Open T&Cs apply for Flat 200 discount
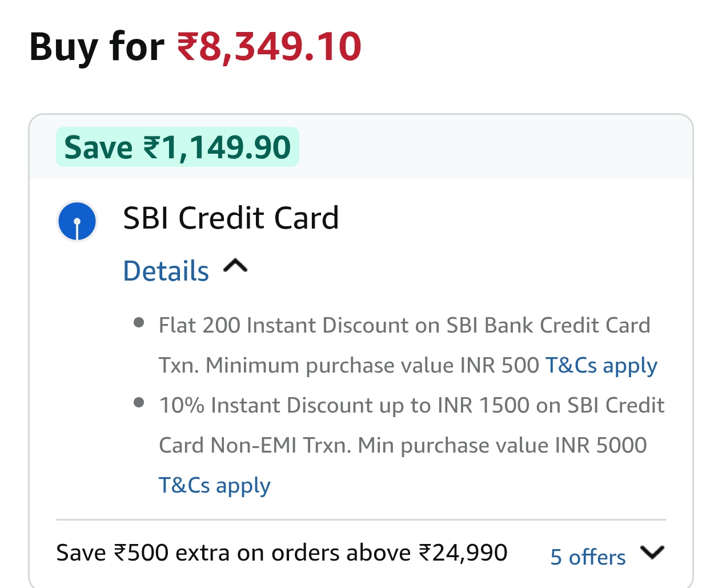 601,365
